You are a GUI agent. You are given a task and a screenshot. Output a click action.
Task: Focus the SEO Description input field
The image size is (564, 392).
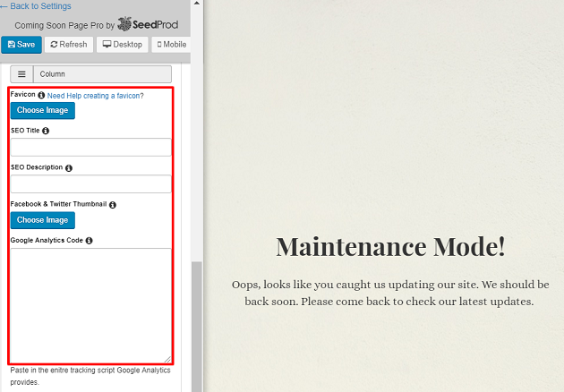click(x=91, y=183)
